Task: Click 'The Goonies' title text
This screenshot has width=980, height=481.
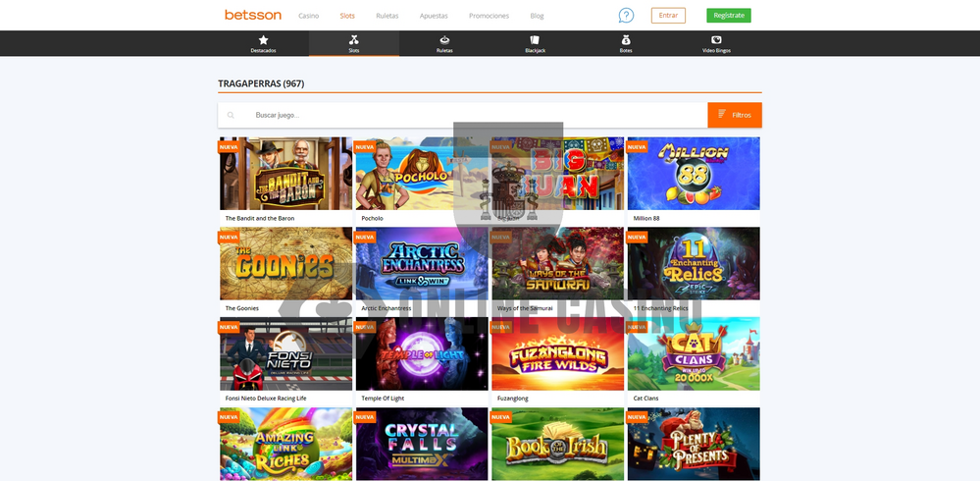Action: click(242, 308)
